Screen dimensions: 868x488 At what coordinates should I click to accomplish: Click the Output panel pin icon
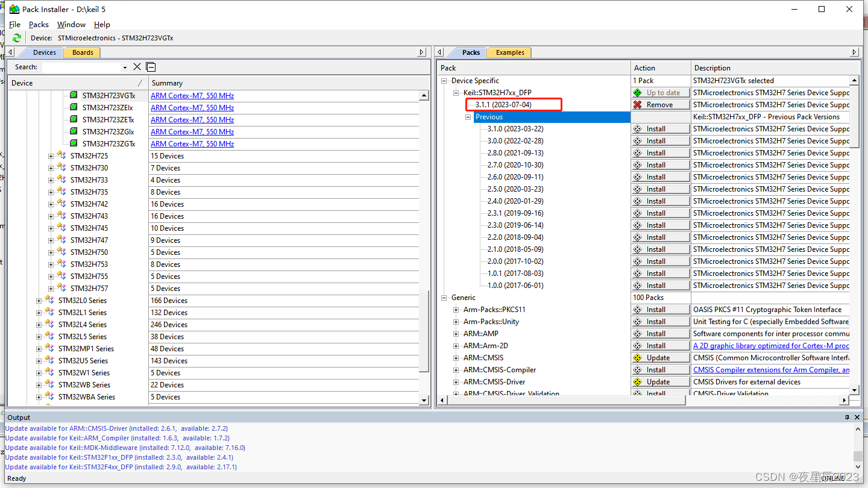click(x=847, y=418)
